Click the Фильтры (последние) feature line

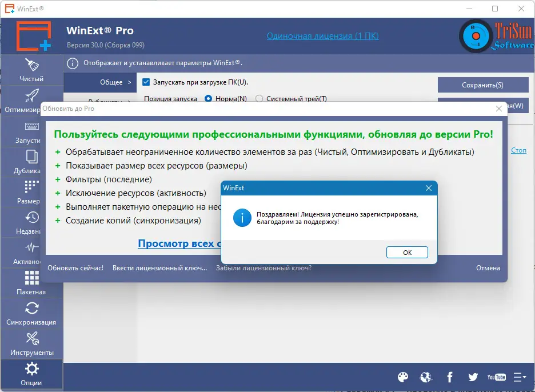[109, 179]
